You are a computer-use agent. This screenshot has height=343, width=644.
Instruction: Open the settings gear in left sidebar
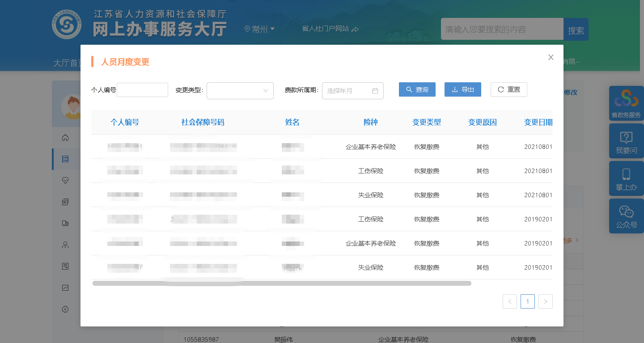(x=65, y=309)
